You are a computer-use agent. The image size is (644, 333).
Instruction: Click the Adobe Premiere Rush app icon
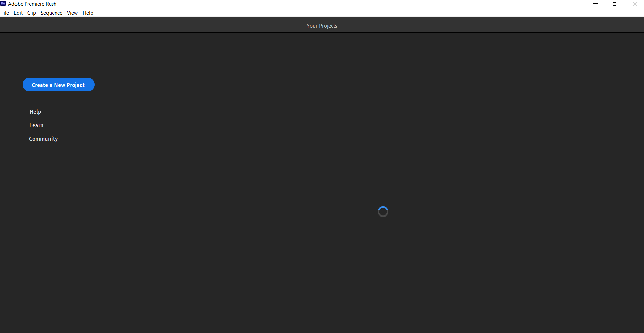(x=3, y=4)
